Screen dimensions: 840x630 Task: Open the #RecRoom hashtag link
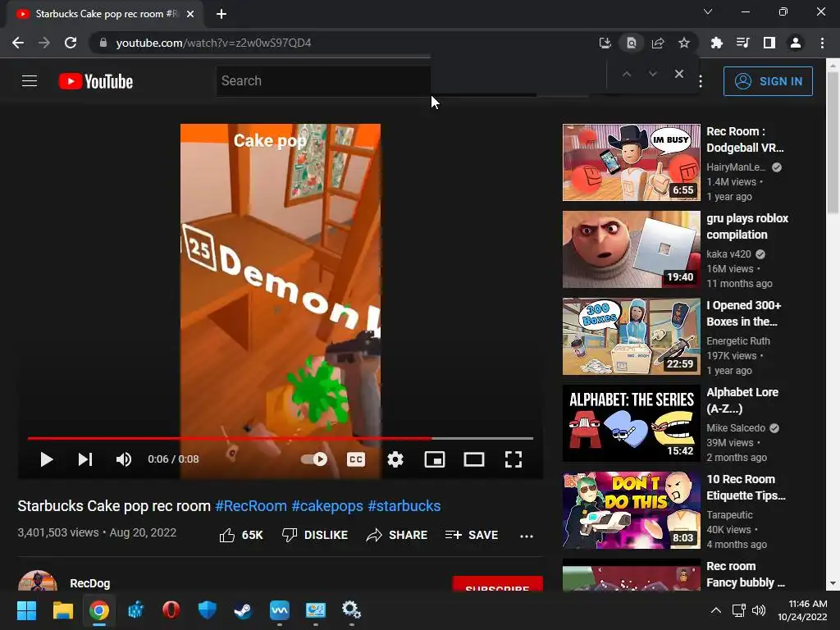(x=251, y=505)
